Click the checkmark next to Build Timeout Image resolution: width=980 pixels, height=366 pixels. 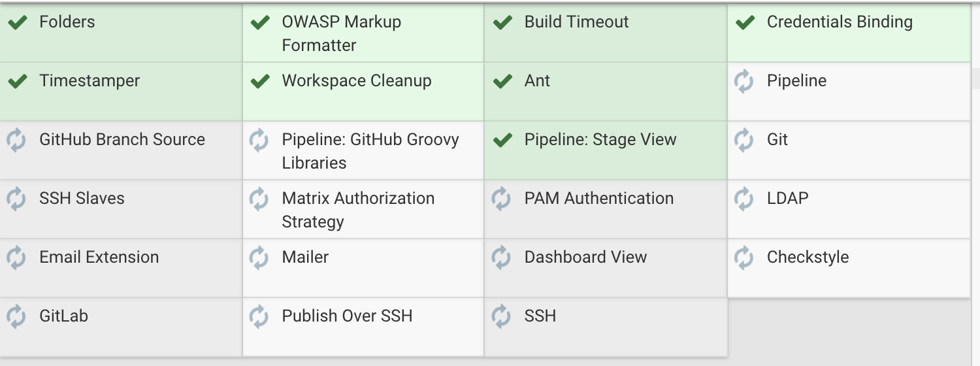[502, 23]
